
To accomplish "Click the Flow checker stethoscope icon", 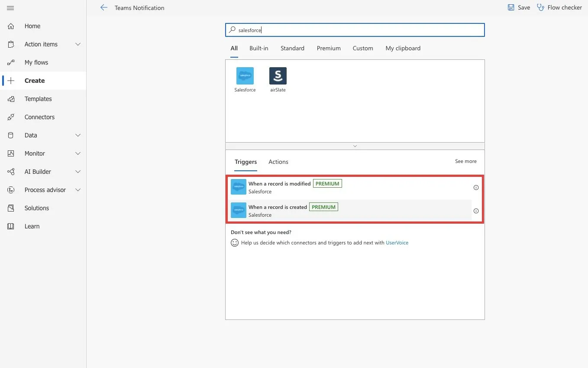I will pyautogui.click(x=540, y=7).
